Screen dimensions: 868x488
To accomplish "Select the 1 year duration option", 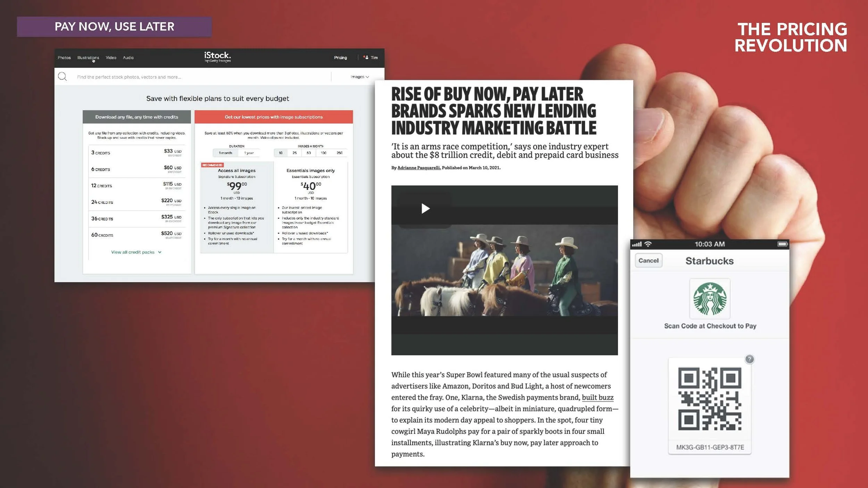I will point(249,153).
